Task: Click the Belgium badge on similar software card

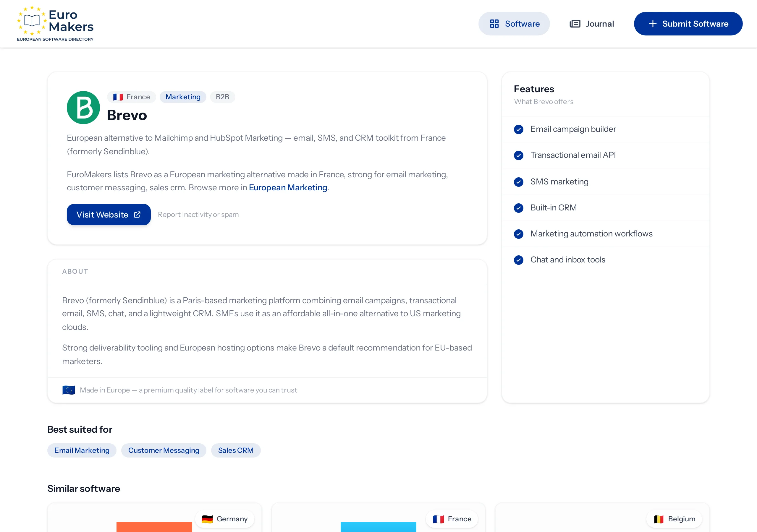Action: [x=674, y=519]
